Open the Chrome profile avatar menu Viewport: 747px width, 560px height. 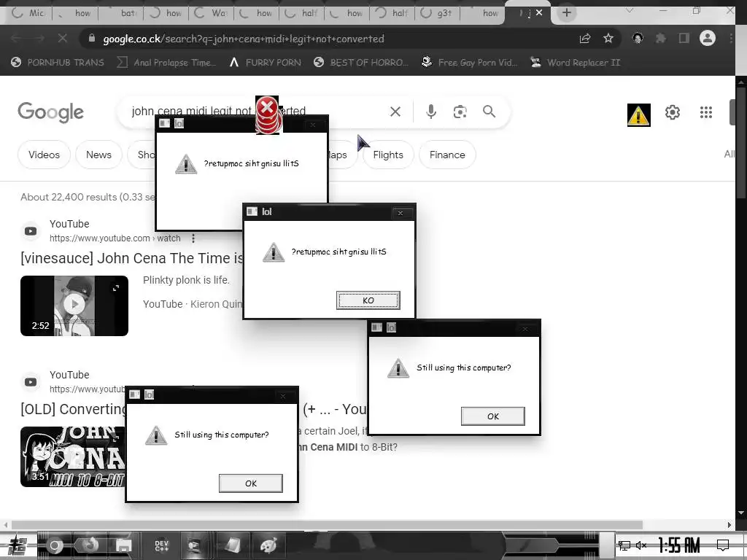pyautogui.click(x=708, y=38)
